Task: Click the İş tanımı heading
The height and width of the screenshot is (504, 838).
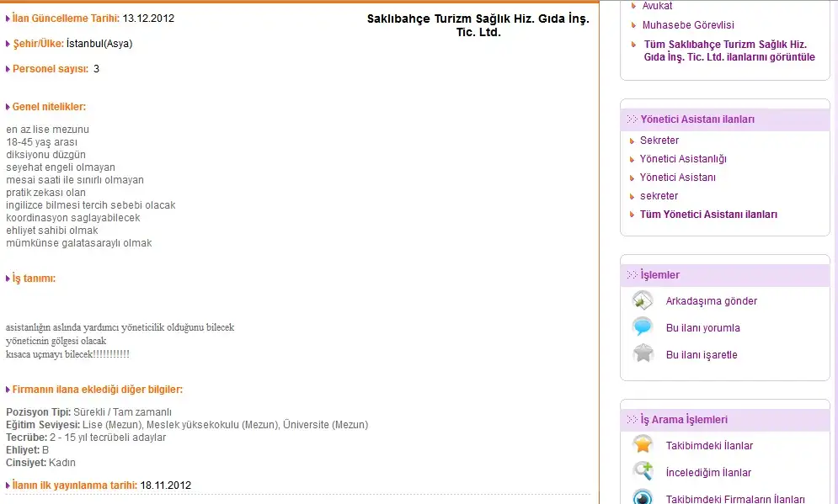Action: 34,279
